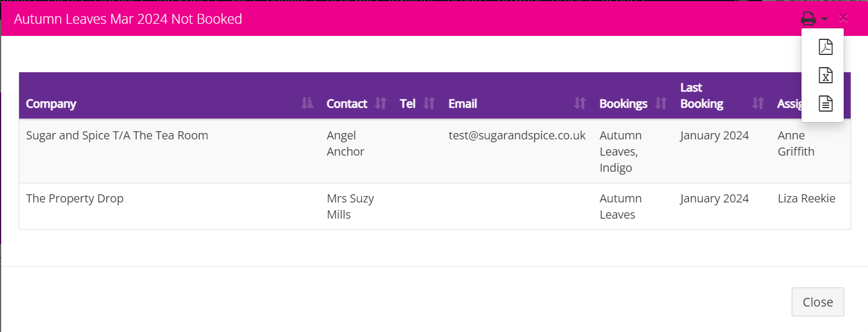Image resolution: width=868 pixels, height=332 pixels.
Task: Click Anne Griffith assigned name
Action: coord(796,143)
